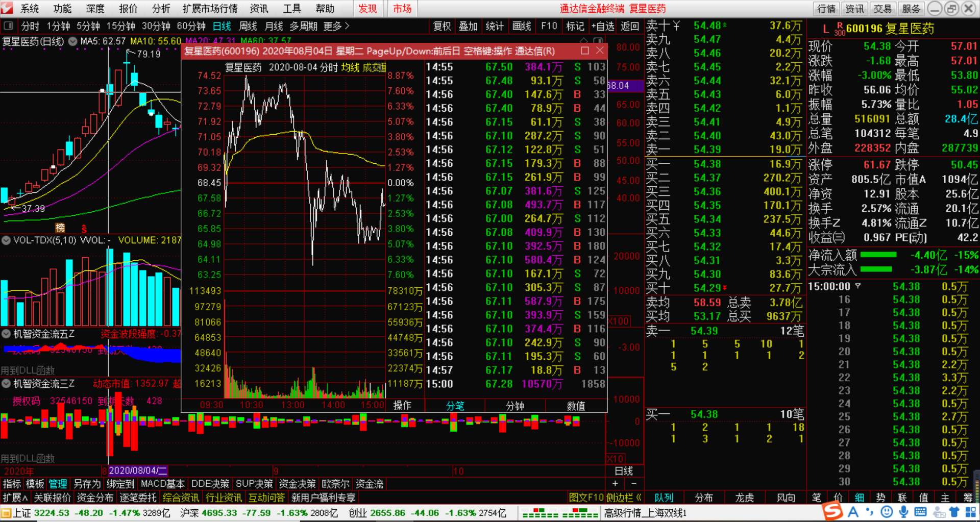Click the 榜 marker on the K-line chart

tap(60, 228)
